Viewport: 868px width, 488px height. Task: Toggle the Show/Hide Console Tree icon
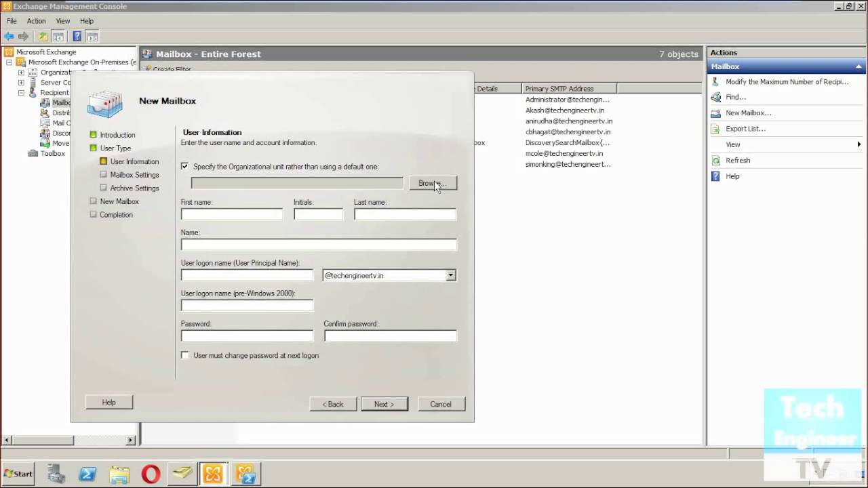tap(58, 37)
